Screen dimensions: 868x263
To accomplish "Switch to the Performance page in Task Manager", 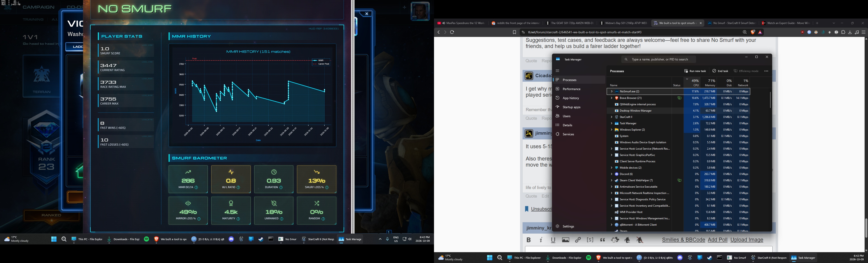I will click(x=579, y=89).
